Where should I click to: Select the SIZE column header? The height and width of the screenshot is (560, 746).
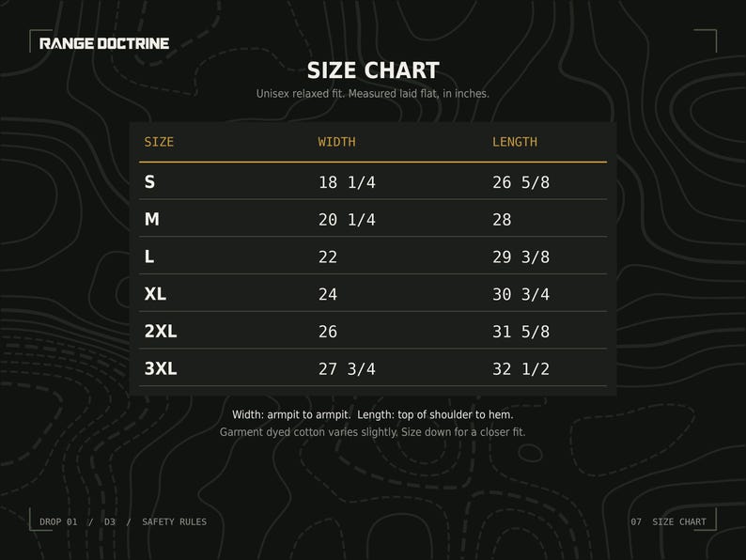(x=159, y=142)
